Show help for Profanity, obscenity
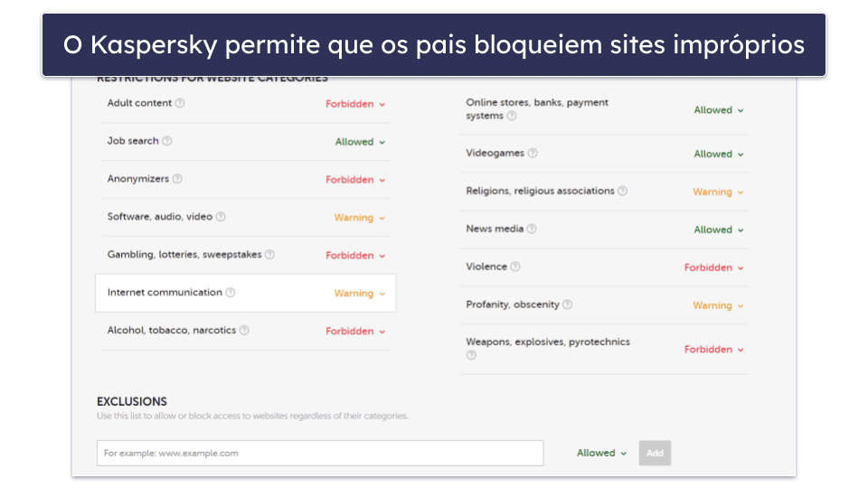This screenshot has height=488, width=868. pyautogui.click(x=568, y=305)
